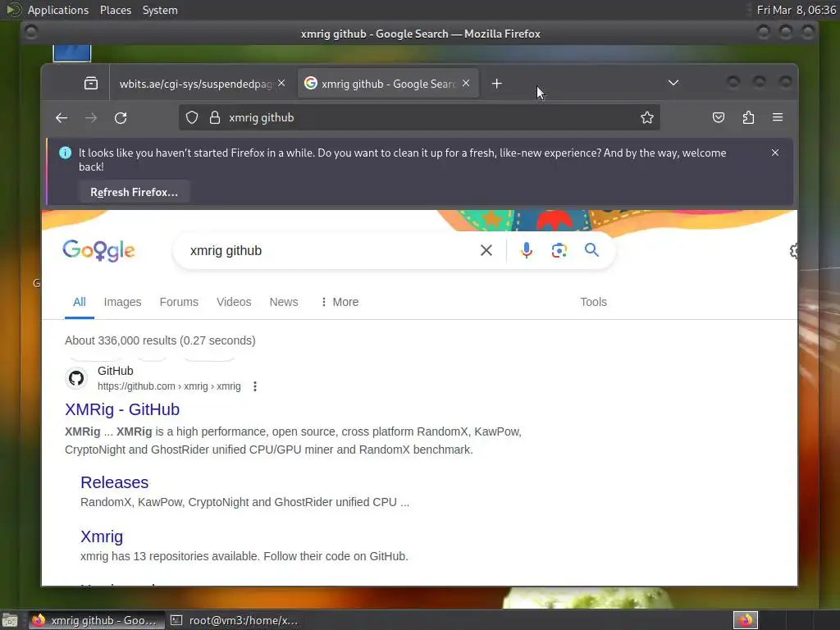The height and width of the screenshot is (630, 840).
Task: Switch to Videos results
Action: pos(234,302)
